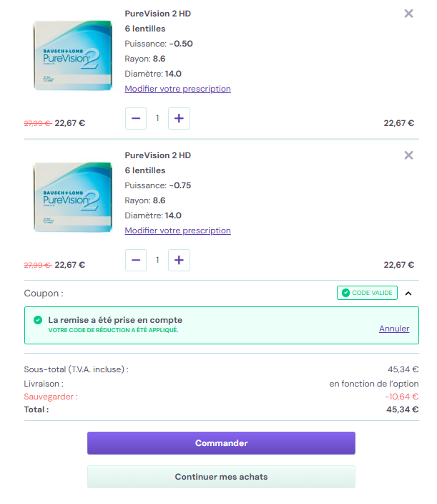Open first PureVision 2 product image
Image resolution: width=437 pixels, height=504 pixels.
pyautogui.click(x=72, y=55)
